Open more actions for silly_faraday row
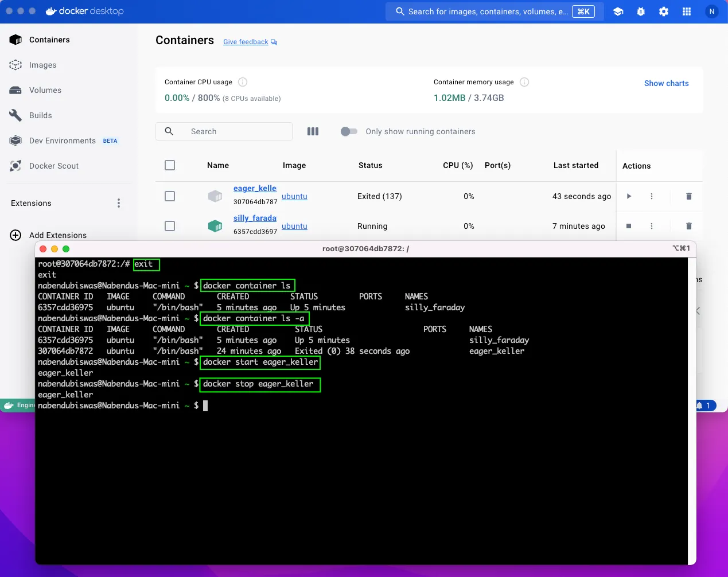Screen dimensions: 728x577 [652, 226]
